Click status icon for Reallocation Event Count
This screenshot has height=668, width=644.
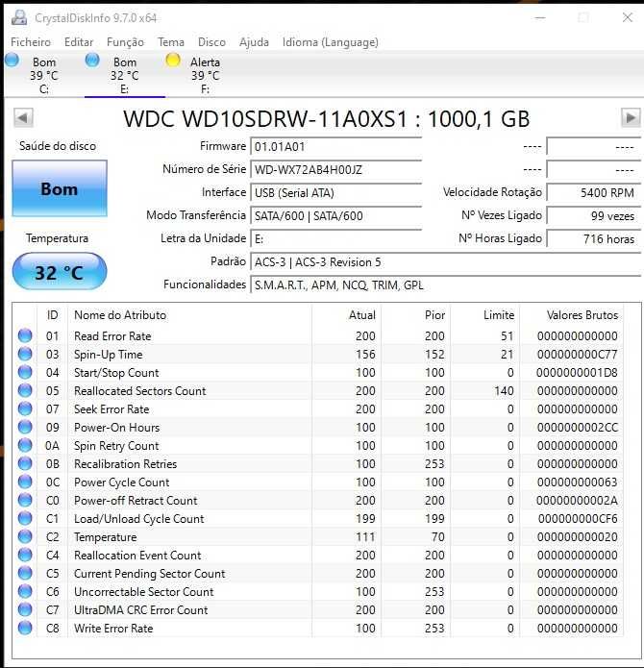point(25,556)
